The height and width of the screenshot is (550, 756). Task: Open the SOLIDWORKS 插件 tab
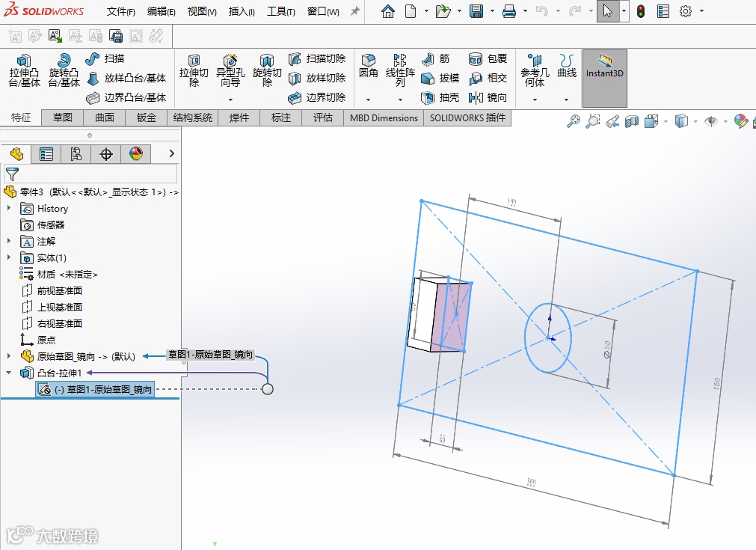click(467, 117)
